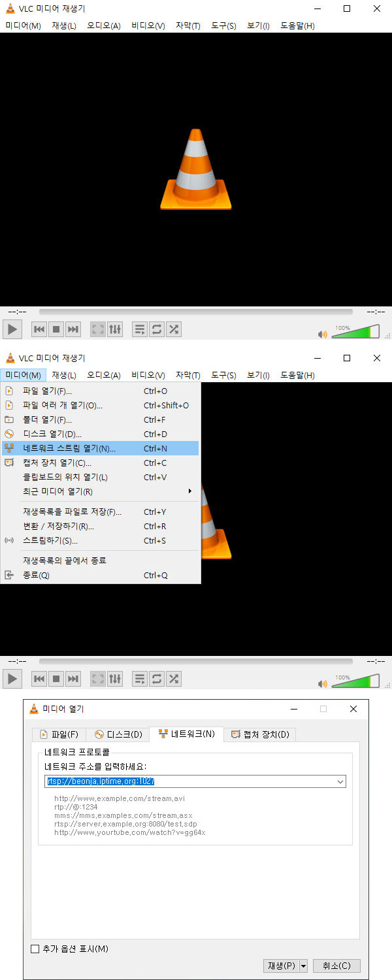The width and height of the screenshot is (392, 980).
Task: Toggle loop in VLC window with open 미디어 menu
Action: [x=157, y=679]
